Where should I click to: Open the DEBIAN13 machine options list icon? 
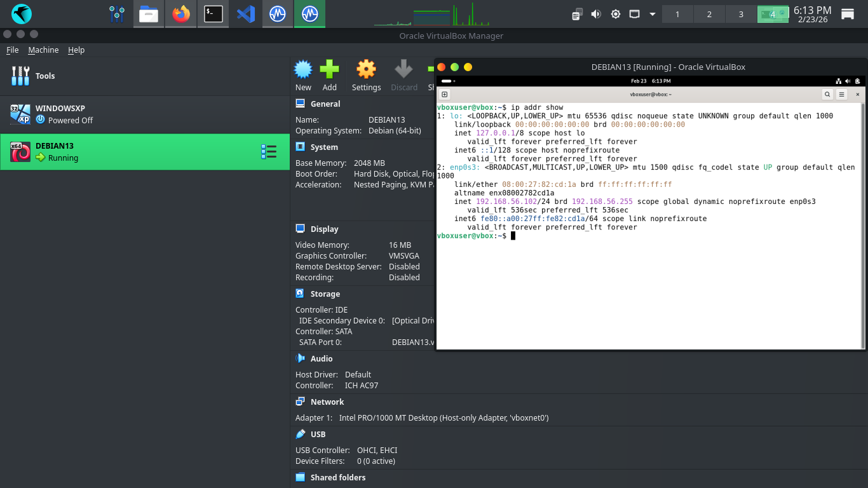(269, 152)
